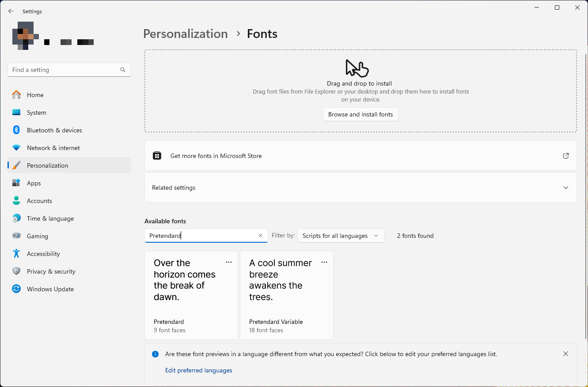The image size is (588, 387).
Task: Open Get more fonts in Microsoft Store
Action: point(360,156)
